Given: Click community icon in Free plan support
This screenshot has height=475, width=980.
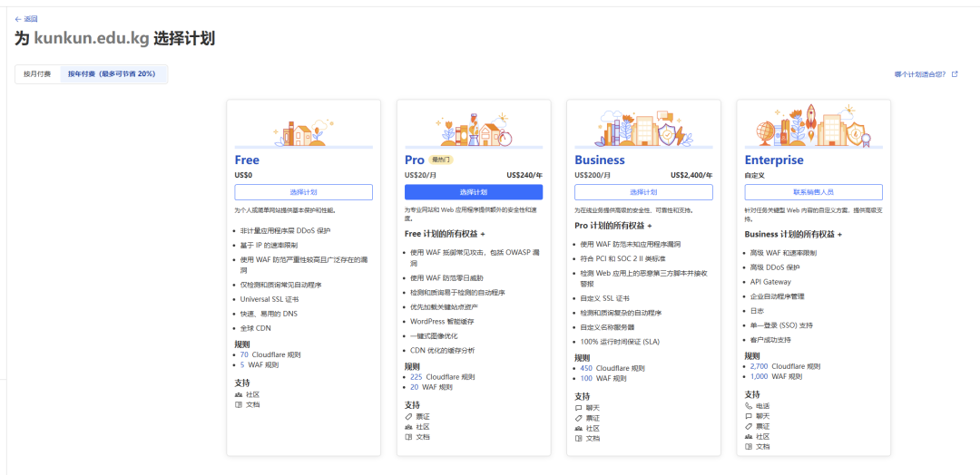Looking at the screenshot, I should click(x=239, y=394).
